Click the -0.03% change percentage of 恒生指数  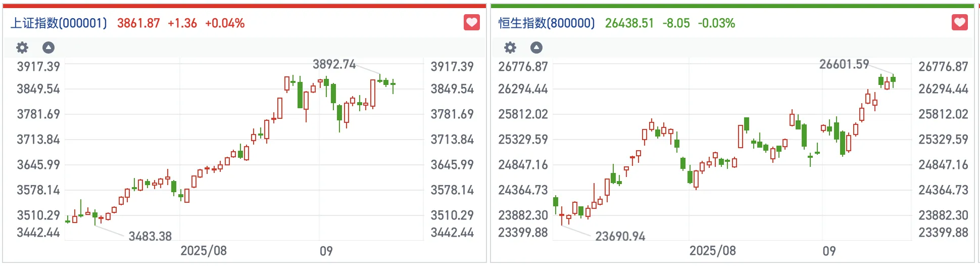coord(716,23)
